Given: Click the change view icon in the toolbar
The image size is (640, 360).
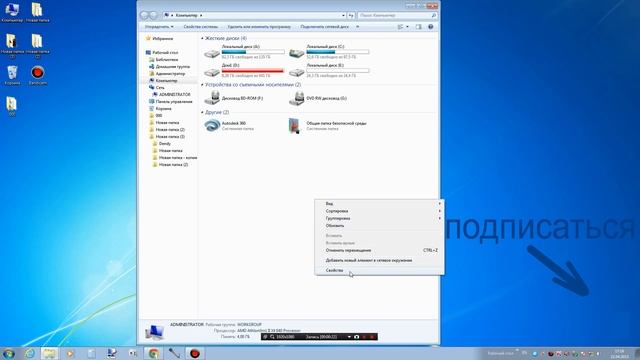Looking at the screenshot, I should pyautogui.click(x=400, y=27).
